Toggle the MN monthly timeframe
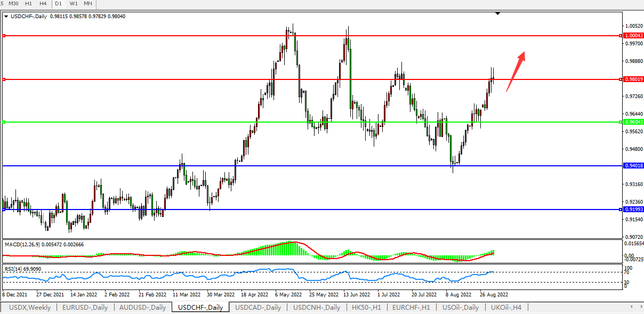 [88, 4]
